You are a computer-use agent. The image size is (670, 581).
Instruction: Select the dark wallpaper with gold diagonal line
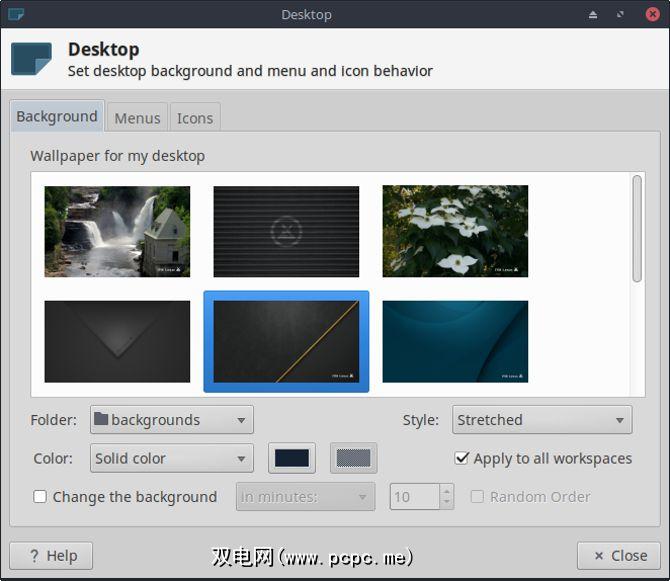286,341
